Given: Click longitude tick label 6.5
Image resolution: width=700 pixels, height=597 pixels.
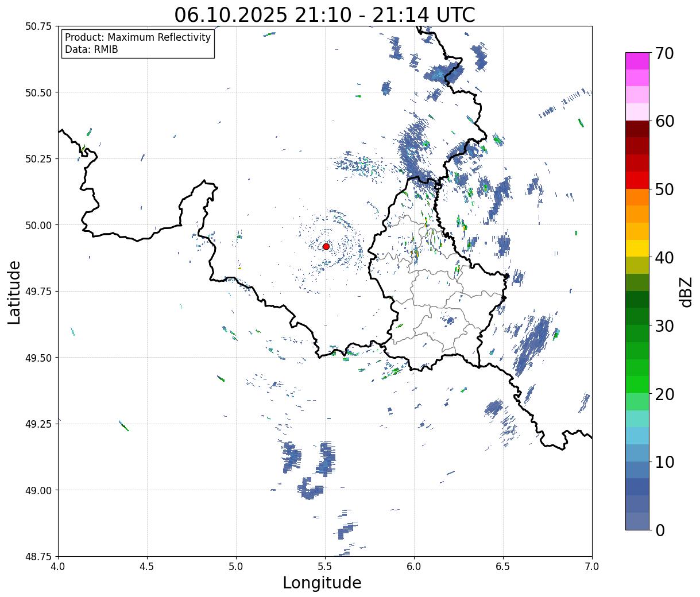Looking at the screenshot, I should point(503,566).
